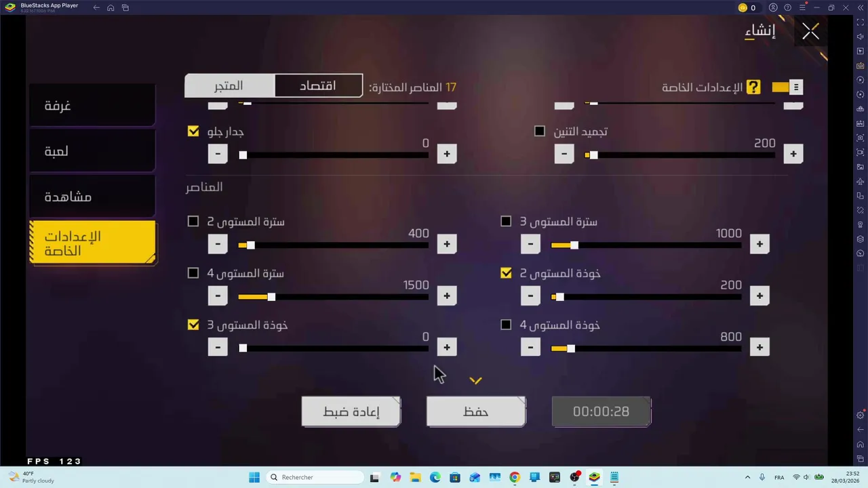Switch to BlueStacks icon on the taskbar
This screenshot has width=868, height=488.
pyautogui.click(x=595, y=477)
